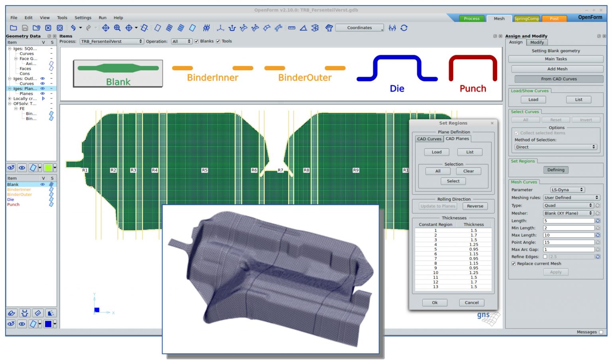The image size is (612, 364).
Task: Select the measurement ruler tool icon
Action: click(x=292, y=28)
